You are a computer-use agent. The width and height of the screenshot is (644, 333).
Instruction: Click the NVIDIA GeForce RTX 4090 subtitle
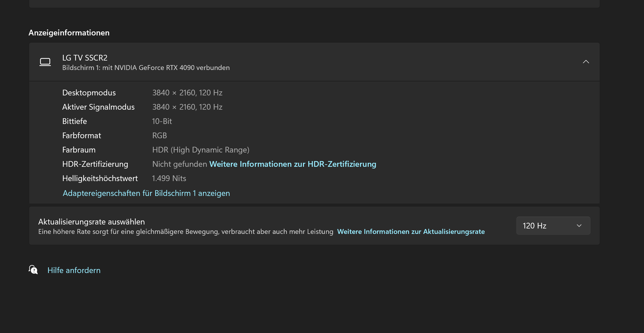(x=146, y=68)
